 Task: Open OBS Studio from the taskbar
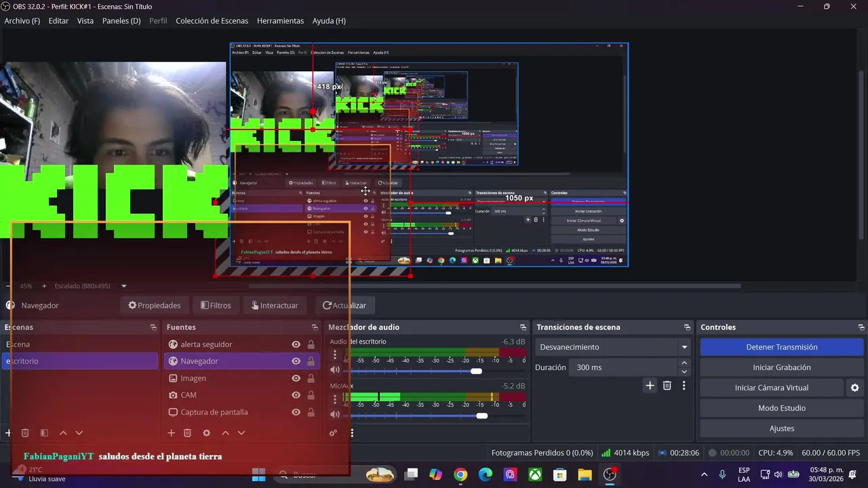[610, 474]
